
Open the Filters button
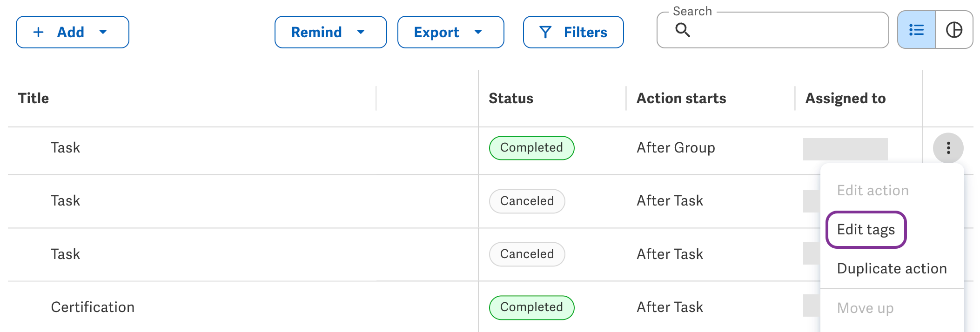point(573,32)
